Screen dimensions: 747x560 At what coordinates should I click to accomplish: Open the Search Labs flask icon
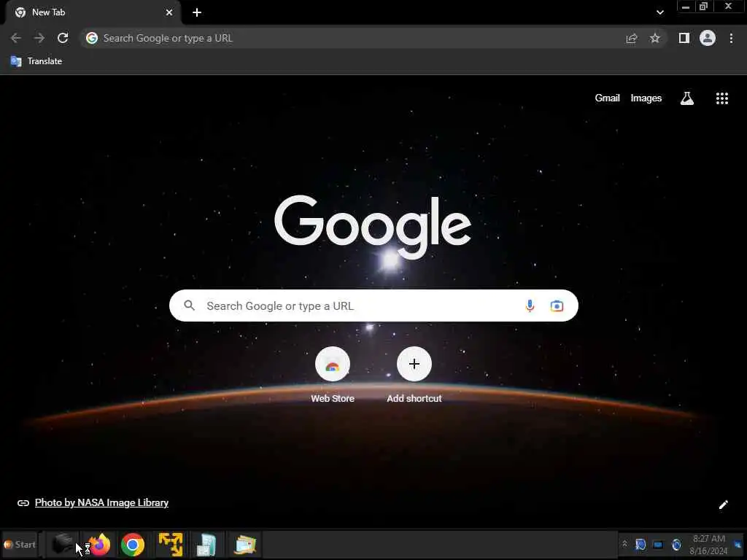[687, 98]
